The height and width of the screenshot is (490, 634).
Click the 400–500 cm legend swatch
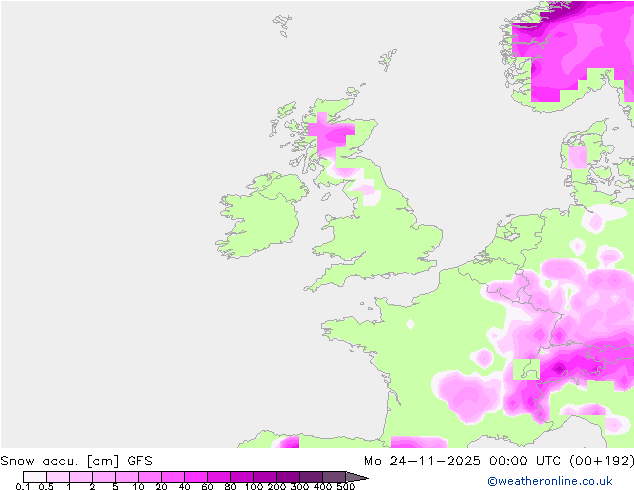pos(334,477)
